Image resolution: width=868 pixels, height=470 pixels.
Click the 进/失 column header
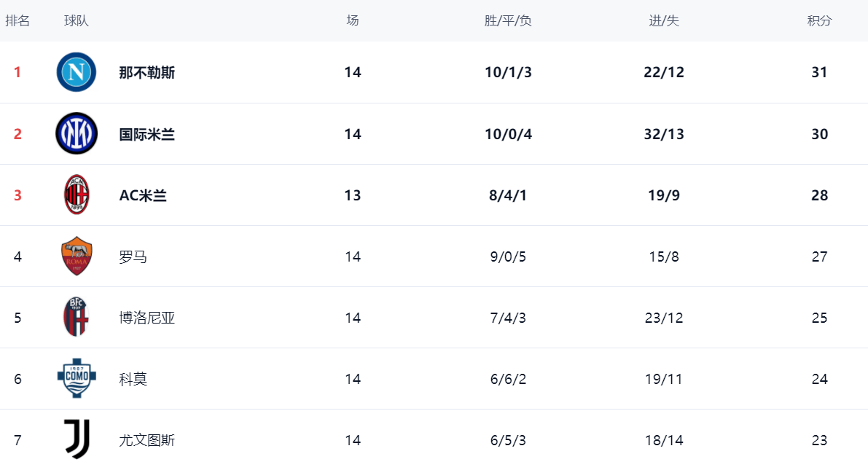(x=664, y=21)
